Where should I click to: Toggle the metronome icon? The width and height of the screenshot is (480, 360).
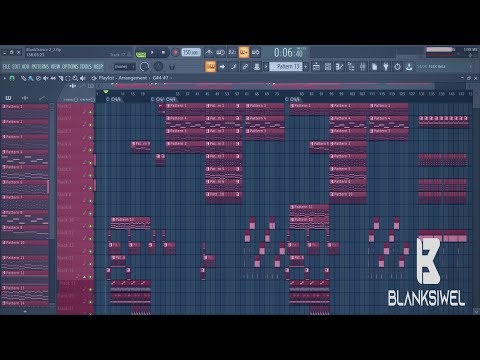coord(209,52)
